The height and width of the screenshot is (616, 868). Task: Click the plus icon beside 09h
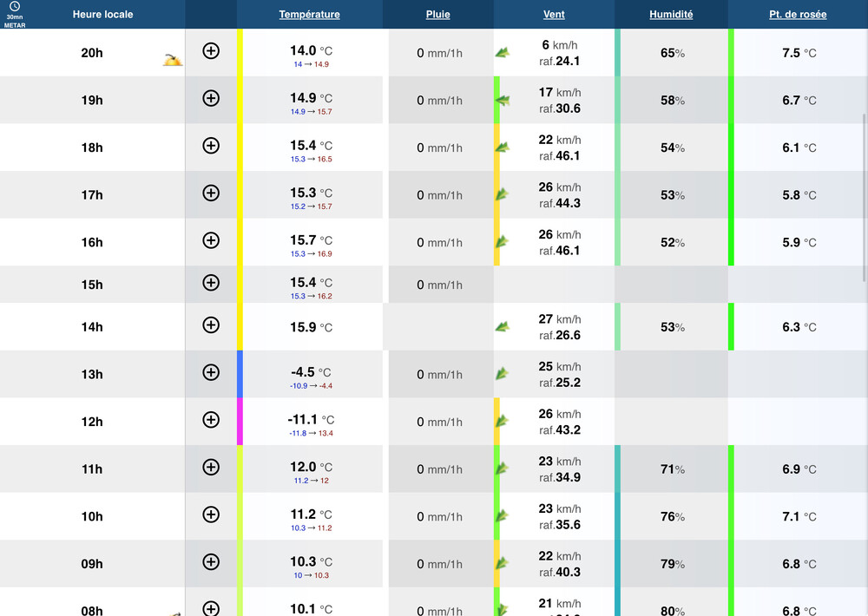click(211, 561)
